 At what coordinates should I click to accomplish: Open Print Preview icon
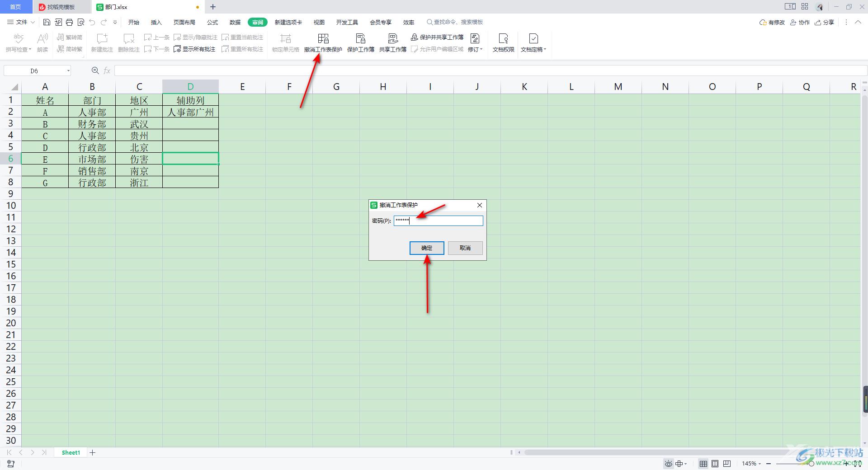81,22
